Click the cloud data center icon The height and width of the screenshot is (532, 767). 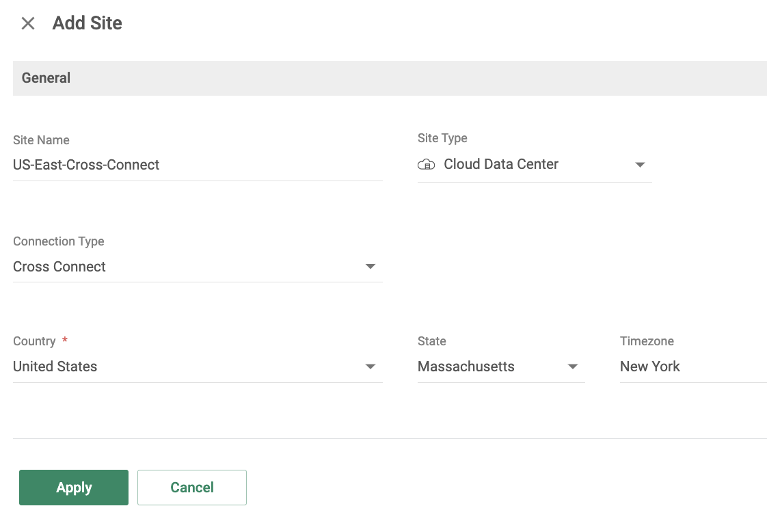426,164
